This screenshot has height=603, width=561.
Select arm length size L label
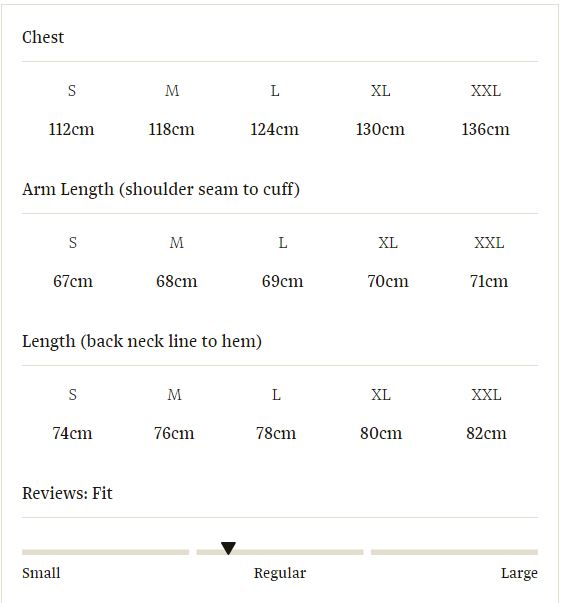click(283, 243)
